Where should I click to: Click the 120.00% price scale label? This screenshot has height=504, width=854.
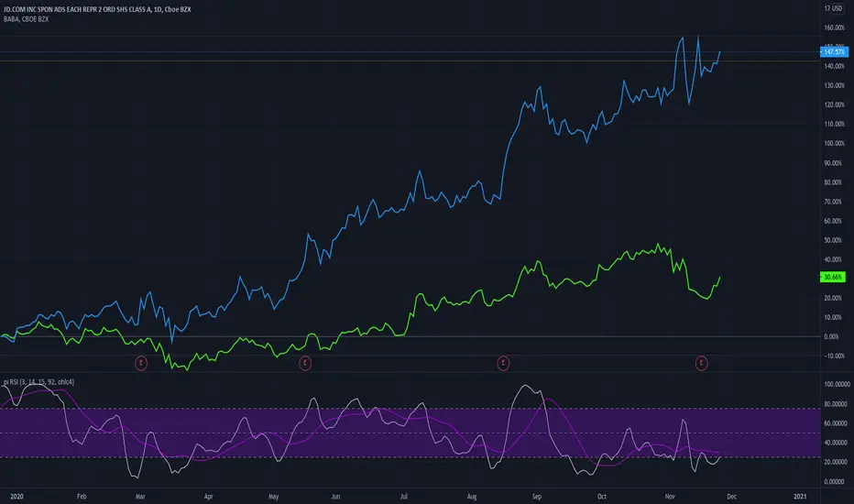pyautogui.click(x=835, y=104)
